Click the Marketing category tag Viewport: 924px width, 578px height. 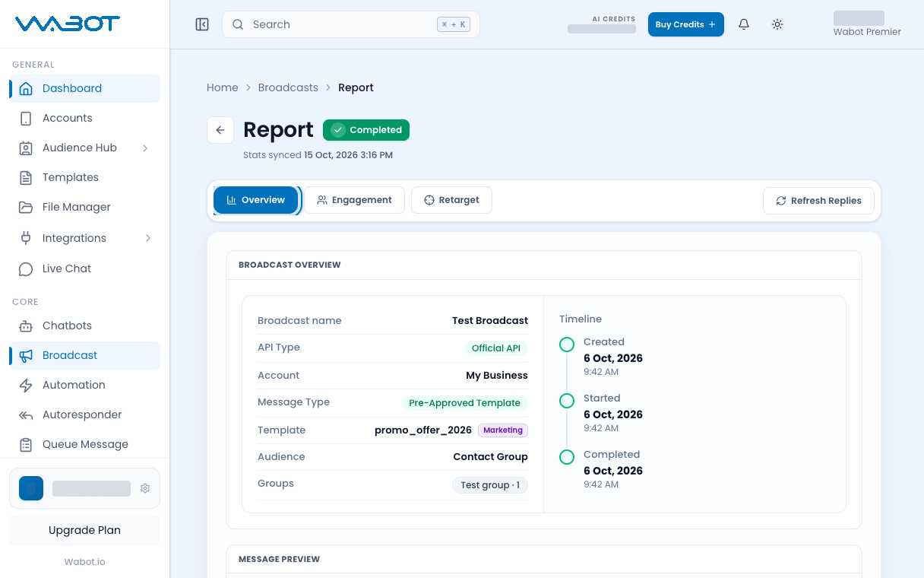pyautogui.click(x=503, y=430)
